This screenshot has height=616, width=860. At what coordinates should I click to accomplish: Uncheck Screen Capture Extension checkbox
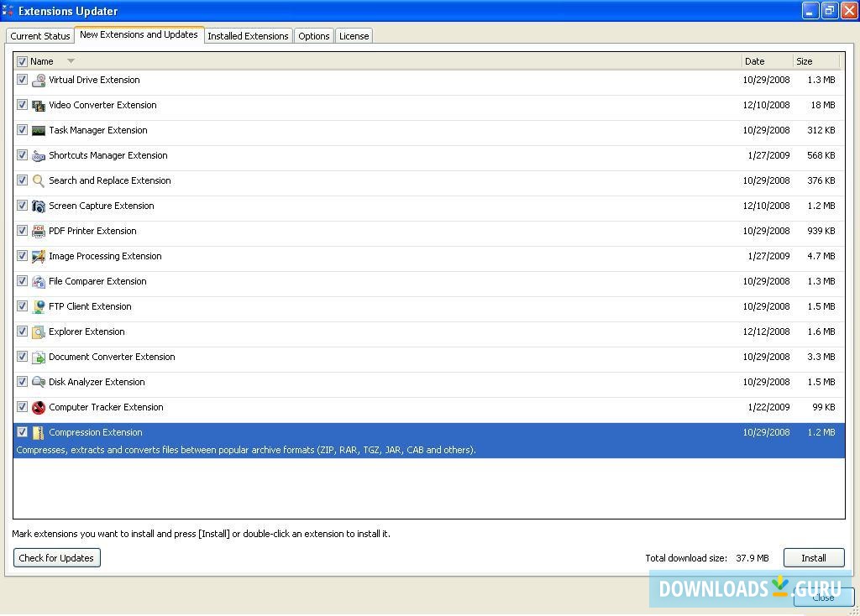pyautogui.click(x=22, y=206)
